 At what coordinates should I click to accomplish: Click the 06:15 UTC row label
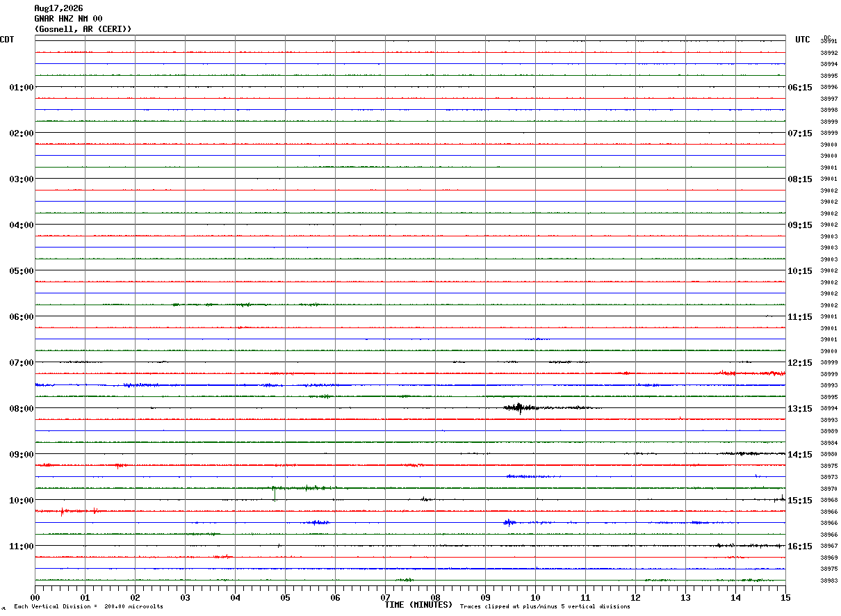click(801, 87)
